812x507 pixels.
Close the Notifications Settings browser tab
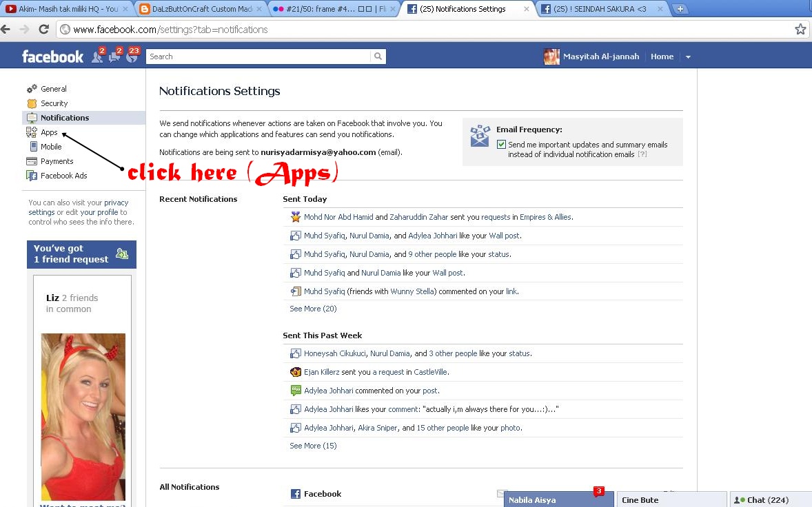(x=526, y=9)
